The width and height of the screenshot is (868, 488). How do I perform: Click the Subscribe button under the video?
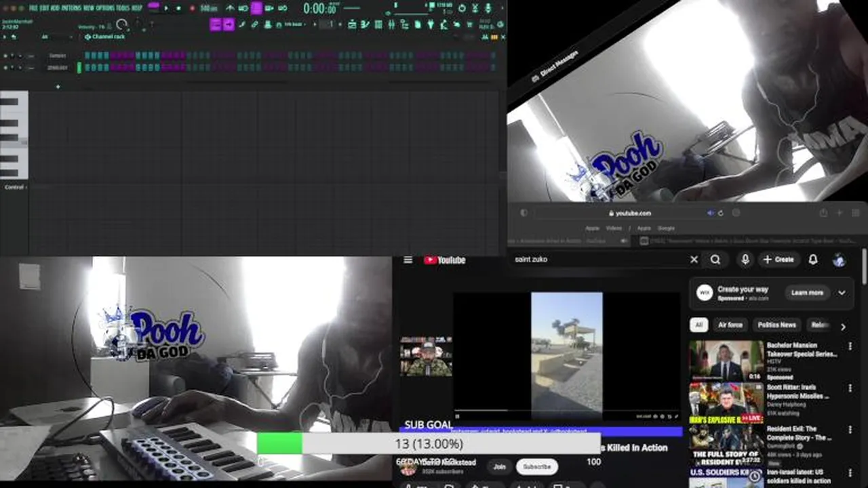tap(536, 466)
